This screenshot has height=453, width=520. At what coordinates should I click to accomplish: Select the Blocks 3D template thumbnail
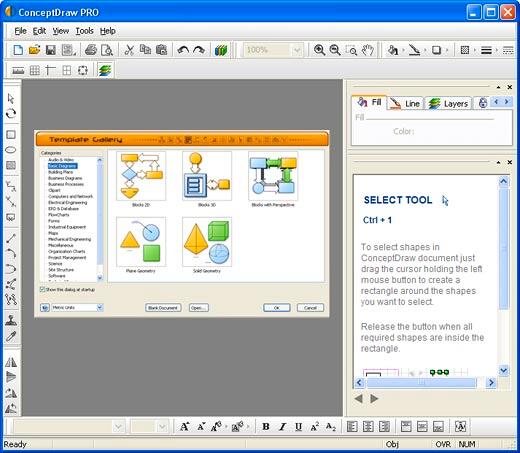tap(207, 176)
